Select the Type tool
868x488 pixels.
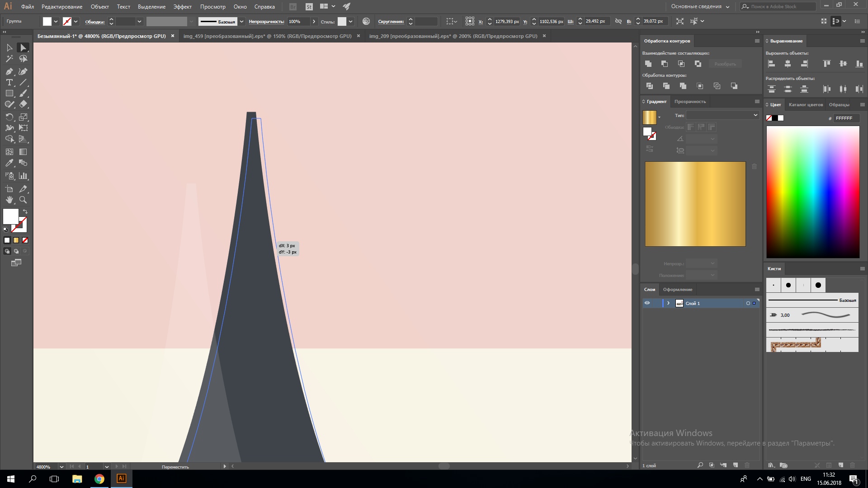9,82
